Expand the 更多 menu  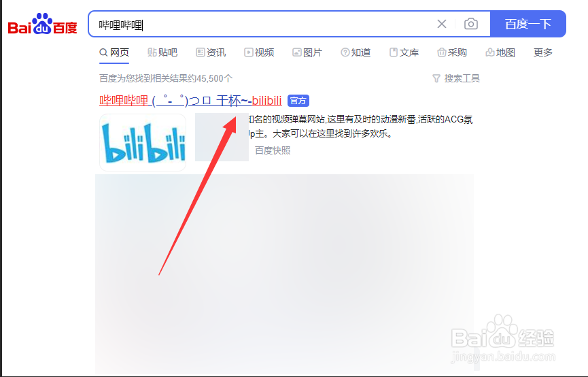coord(543,52)
